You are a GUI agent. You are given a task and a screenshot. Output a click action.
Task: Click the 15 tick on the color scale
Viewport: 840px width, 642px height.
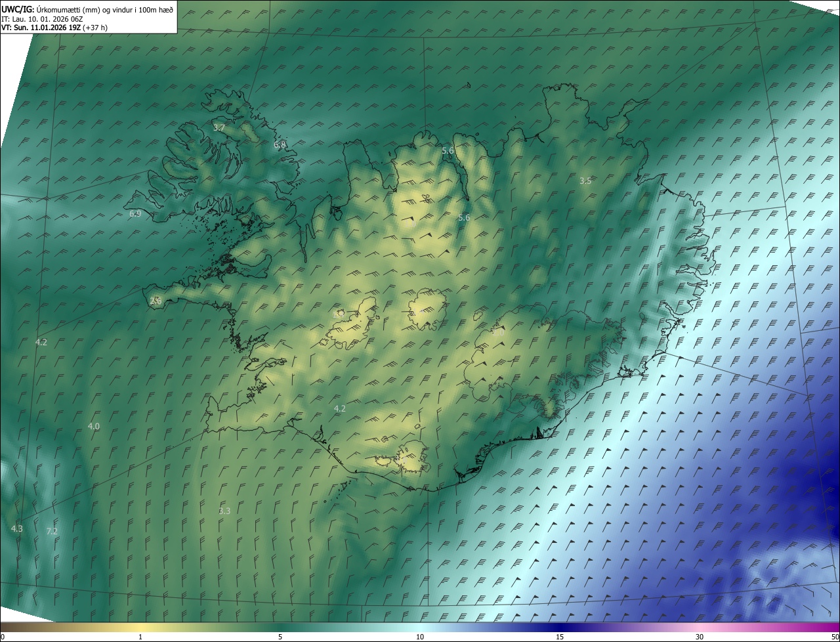pos(560,637)
